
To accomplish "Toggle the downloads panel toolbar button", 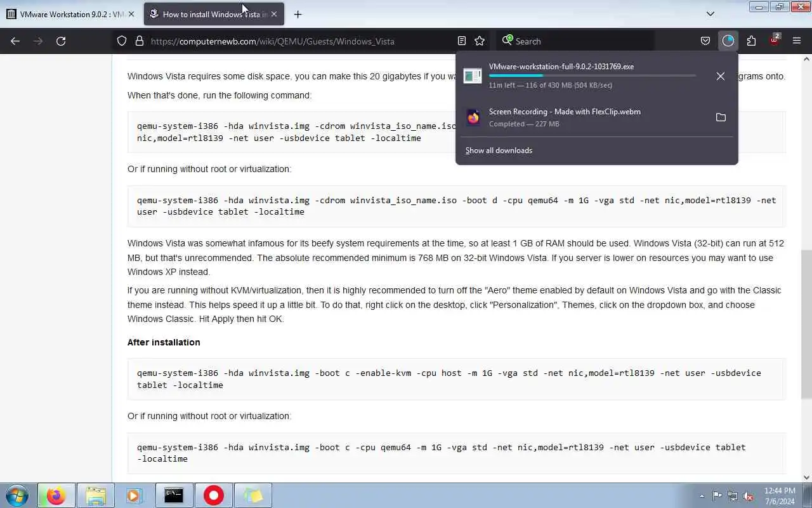I will (728, 41).
